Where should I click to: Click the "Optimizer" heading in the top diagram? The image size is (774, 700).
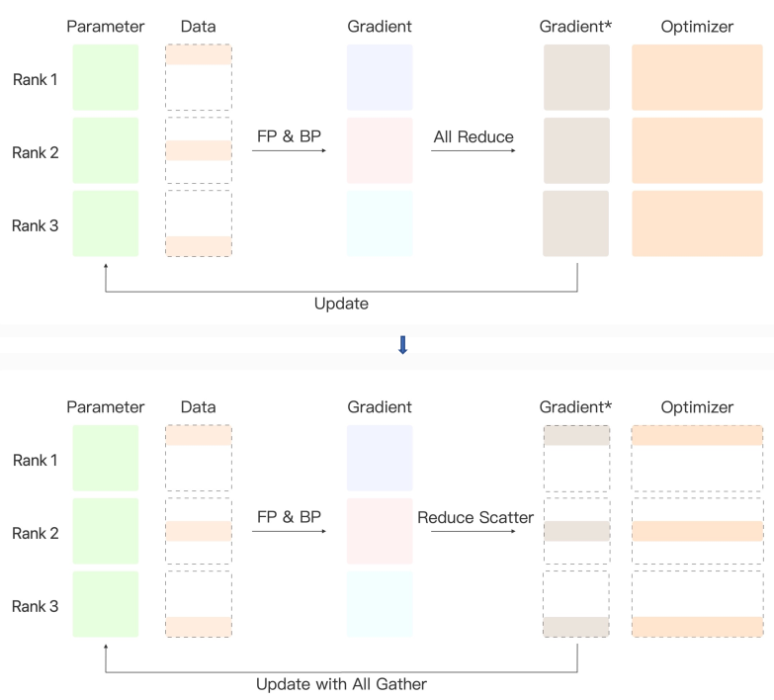[697, 27]
